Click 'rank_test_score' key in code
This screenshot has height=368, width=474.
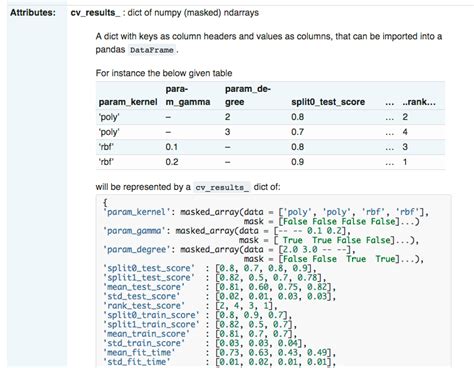click(x=144, y=305)
